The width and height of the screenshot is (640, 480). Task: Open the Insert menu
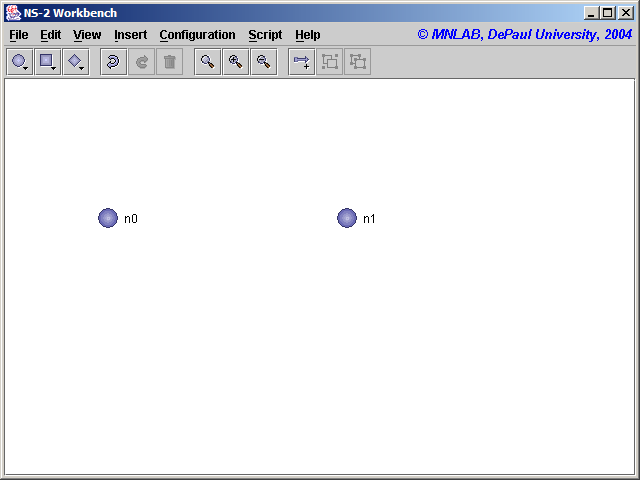tap(131, 35)
